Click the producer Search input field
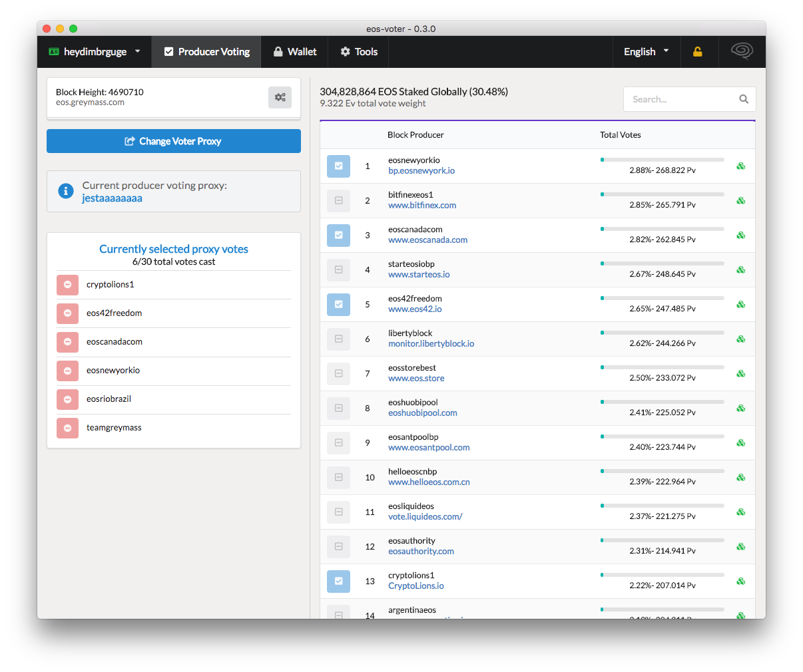The image size is (803, 672). pos(689,99)
